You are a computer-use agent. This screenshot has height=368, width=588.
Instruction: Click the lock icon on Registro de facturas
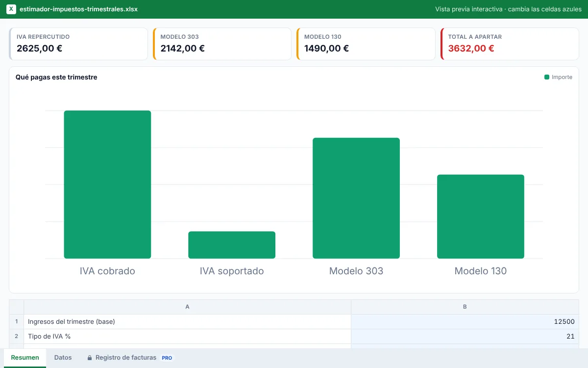coord(90,358)
